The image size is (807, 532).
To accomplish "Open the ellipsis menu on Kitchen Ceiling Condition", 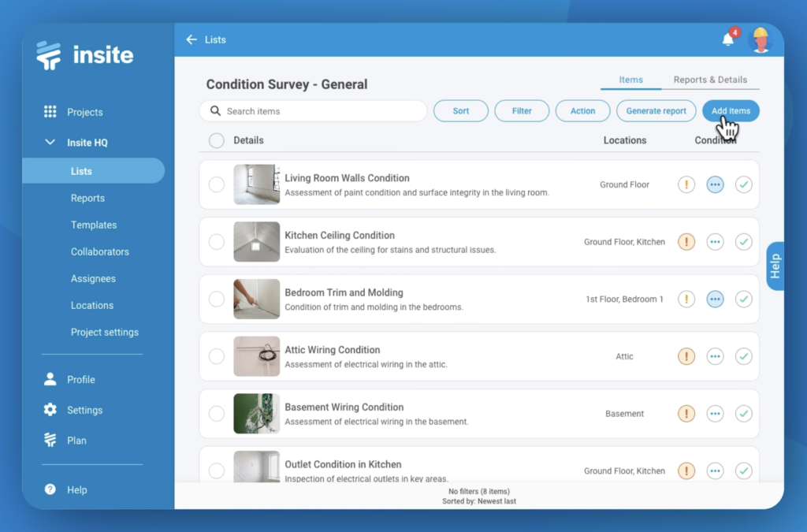I will (715, 242).
